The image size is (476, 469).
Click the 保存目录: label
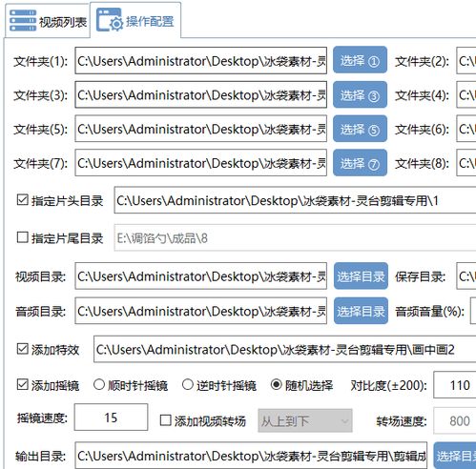click(420, 276)
